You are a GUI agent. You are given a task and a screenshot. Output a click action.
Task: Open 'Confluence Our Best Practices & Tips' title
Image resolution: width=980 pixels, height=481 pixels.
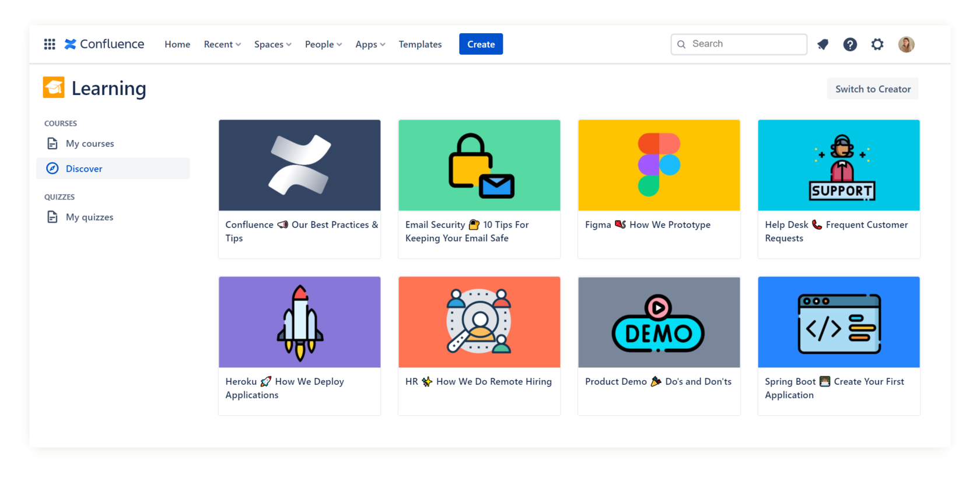point(302,231)
